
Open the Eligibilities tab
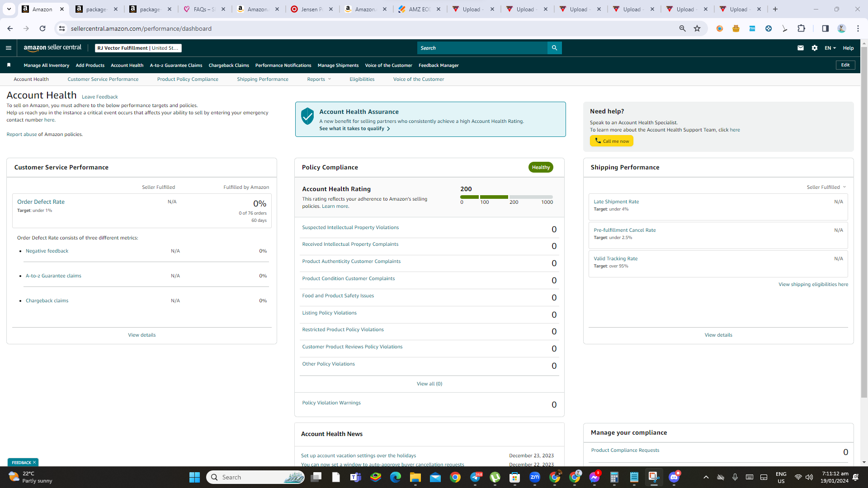pyautogui.click(x=362, y=79)
